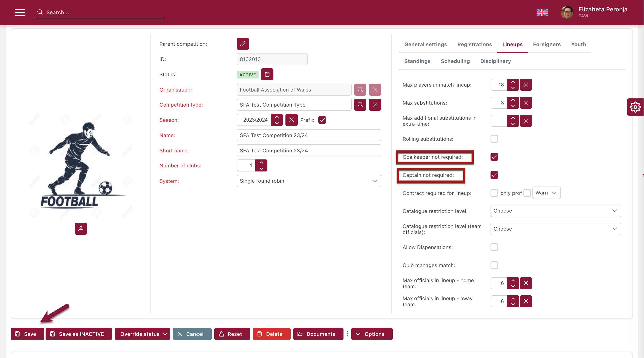The width and height of the screenshot is (644, 358).
Task: Open the Override status dropdown
Action: click(x=143, y=334)
